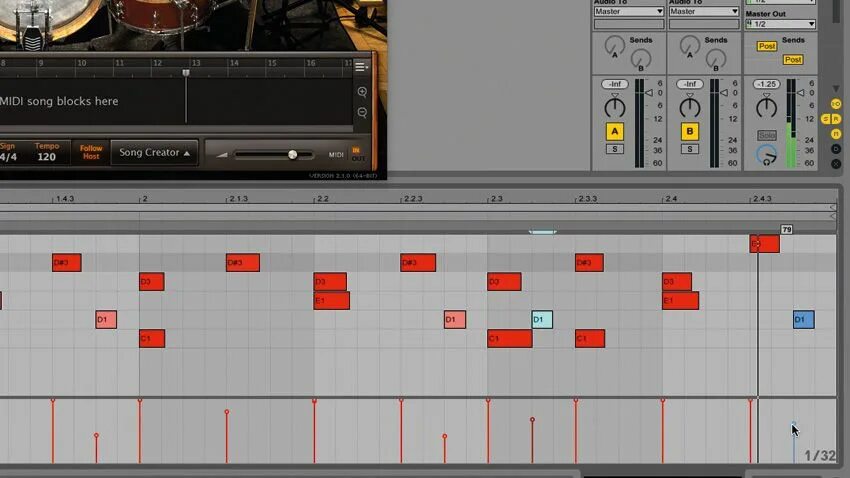
Task: Open the Audio To dropdown on return track A
Action: 629,11
